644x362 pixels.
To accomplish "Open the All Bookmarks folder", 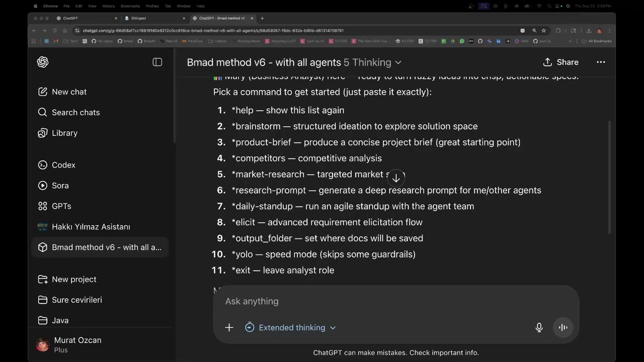I will (x=597, y=41).
